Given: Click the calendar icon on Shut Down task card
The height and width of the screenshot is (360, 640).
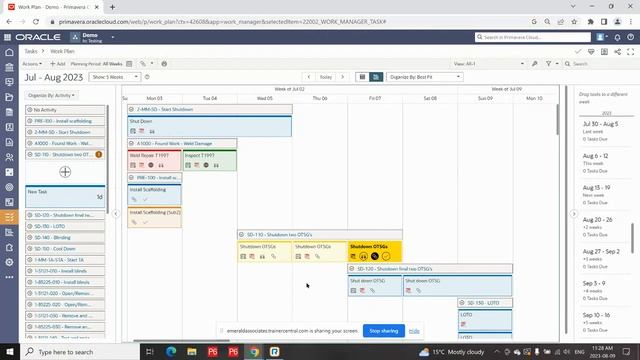Looking at the screenshot, I should [x=133, y=131].
